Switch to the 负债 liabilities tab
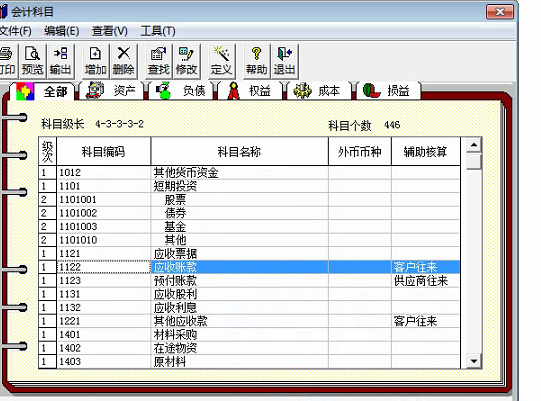The width and height of the screenshot is (541, 401). tap(181, 91)
